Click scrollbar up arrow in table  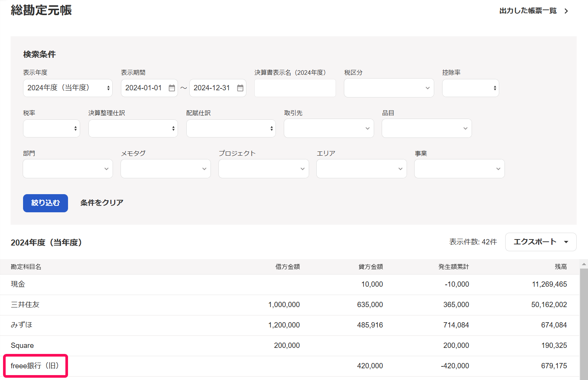point(584,264)
